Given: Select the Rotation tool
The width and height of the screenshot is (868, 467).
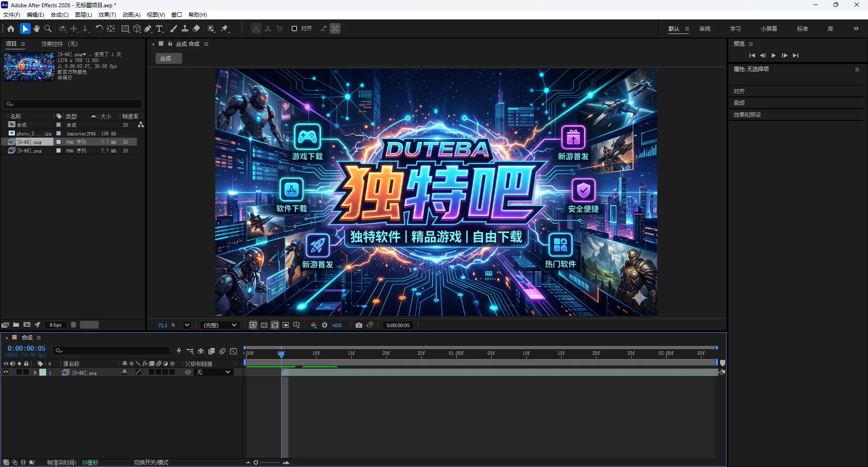Looking at the screenshot, I should tap(99, 29).
